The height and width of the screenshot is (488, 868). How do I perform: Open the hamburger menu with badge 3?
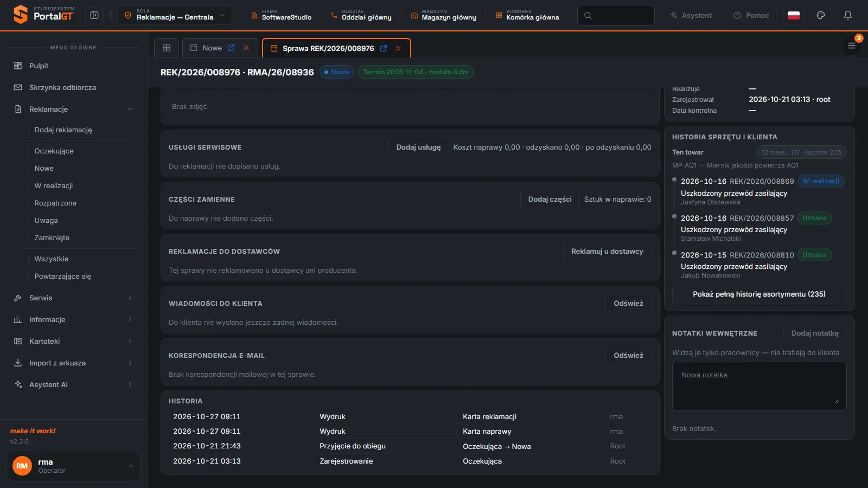(x=852, y=46)
